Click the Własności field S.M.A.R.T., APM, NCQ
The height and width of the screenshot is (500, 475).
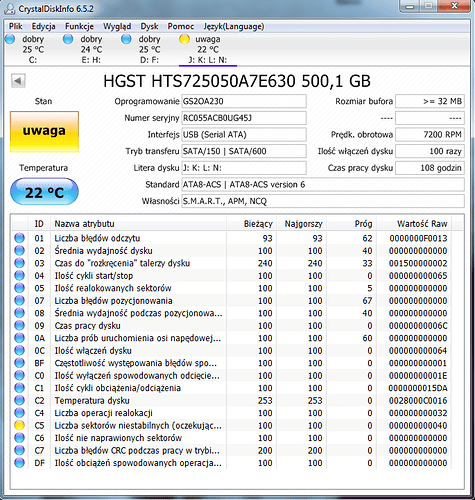click(x=323, y=201)
